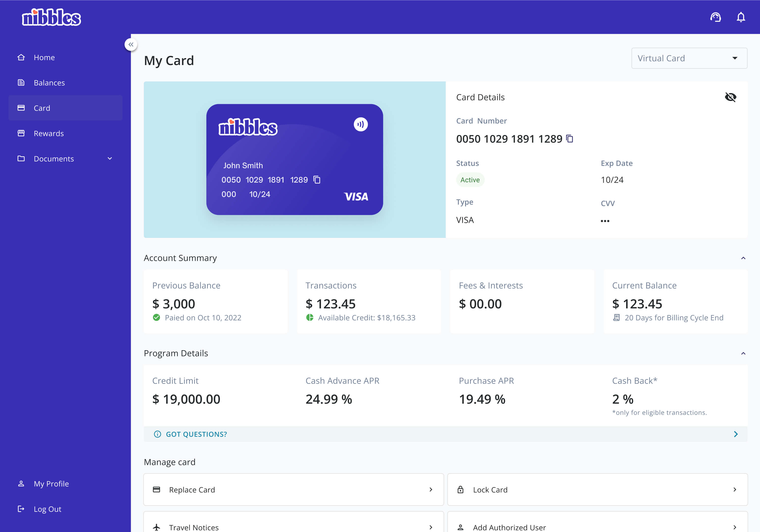Viewport: 760px width, 532px height.
Task: Click the VISA logo on the card
Action: click(356, 197)
